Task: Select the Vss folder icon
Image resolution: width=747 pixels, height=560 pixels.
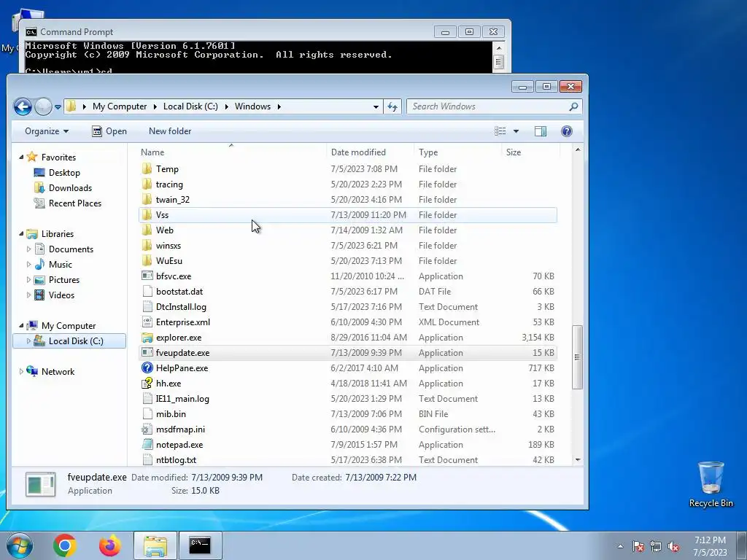Action: coord(147,215)
